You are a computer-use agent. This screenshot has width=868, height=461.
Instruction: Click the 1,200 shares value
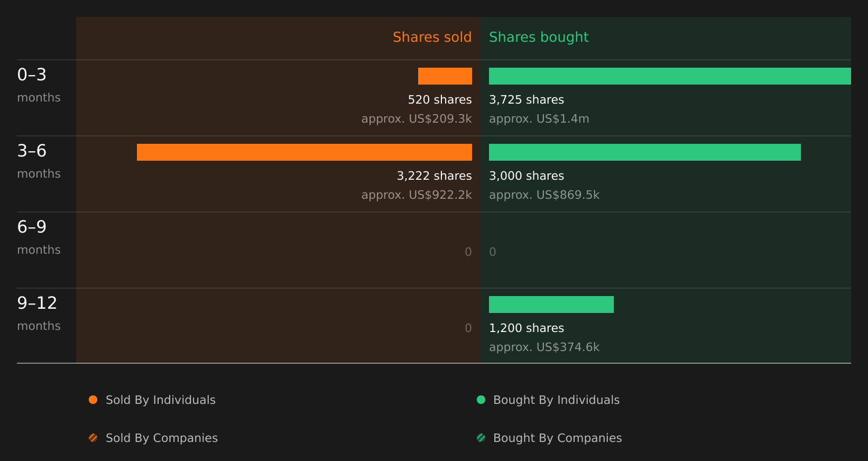tap(527, 328)
